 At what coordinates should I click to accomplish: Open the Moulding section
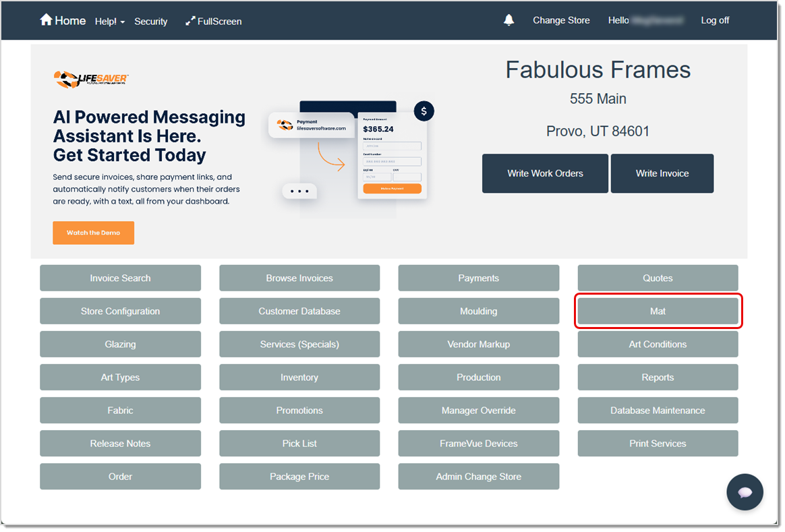478,311
